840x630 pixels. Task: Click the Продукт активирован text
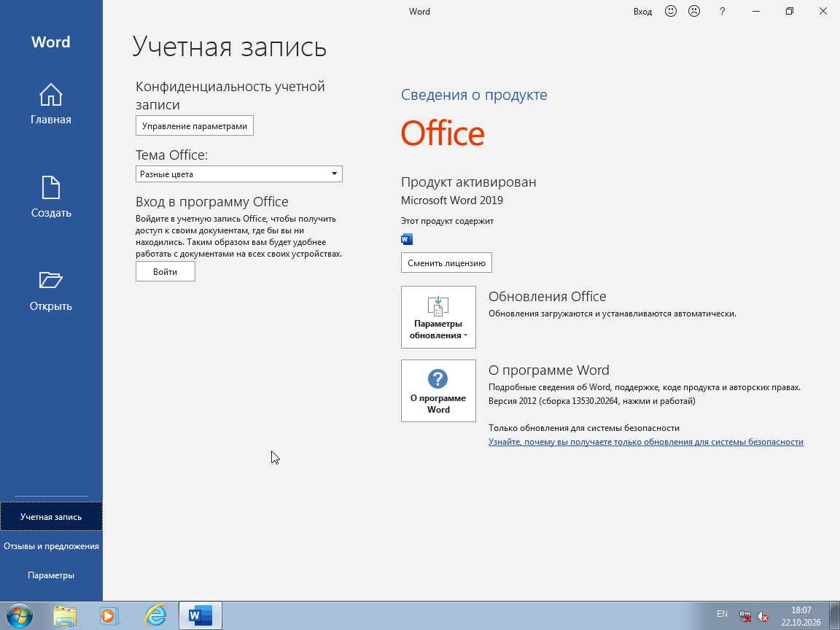coord(468,182)
